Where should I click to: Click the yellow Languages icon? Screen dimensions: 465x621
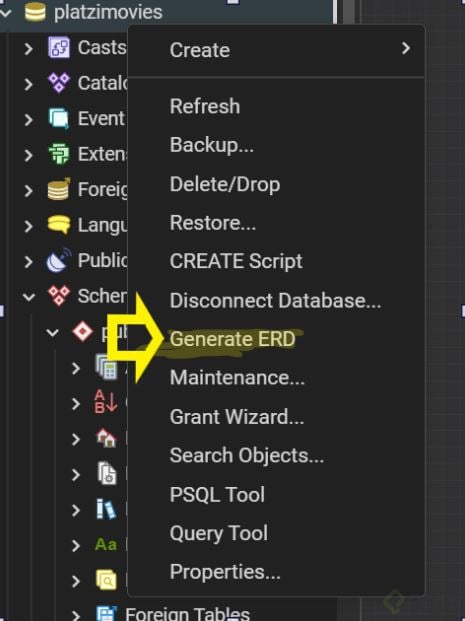coord(59,225)
